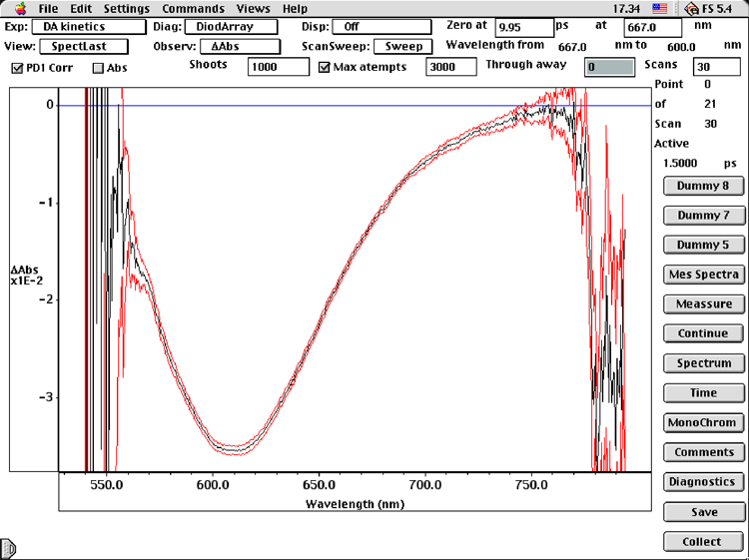The image size is (749, 560).
Task: Click the US flag keyboard icon
Action: [660, 9]
